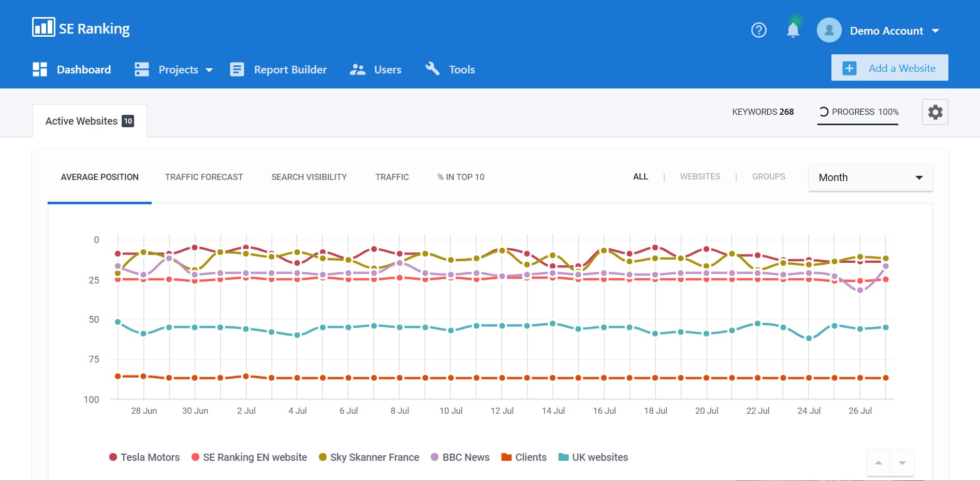Switch to the Traffic tab
The height and width of the screenshot is (481, 980).
tap(392, 177)
